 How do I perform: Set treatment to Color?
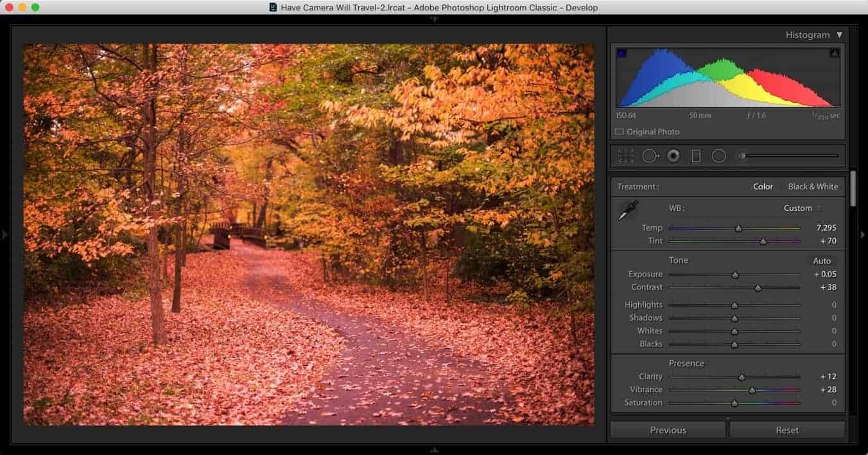(x=763, y=186)
